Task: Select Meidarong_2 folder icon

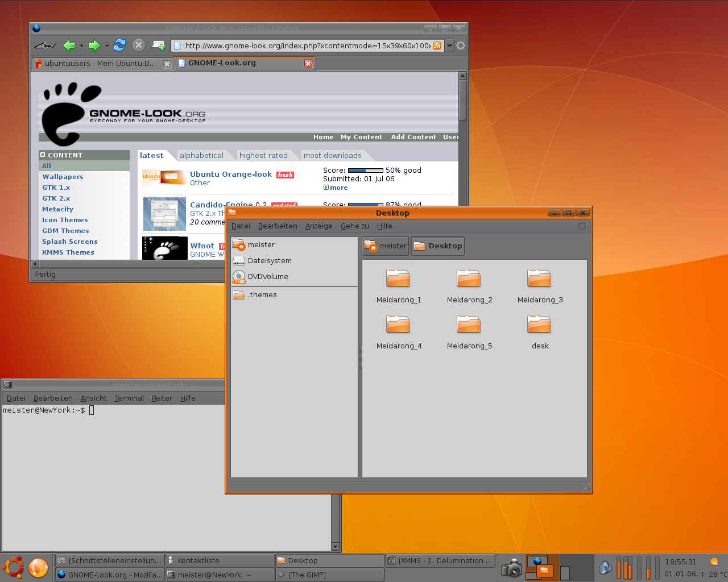Action: pyautogui.click(x=469, y=278)
